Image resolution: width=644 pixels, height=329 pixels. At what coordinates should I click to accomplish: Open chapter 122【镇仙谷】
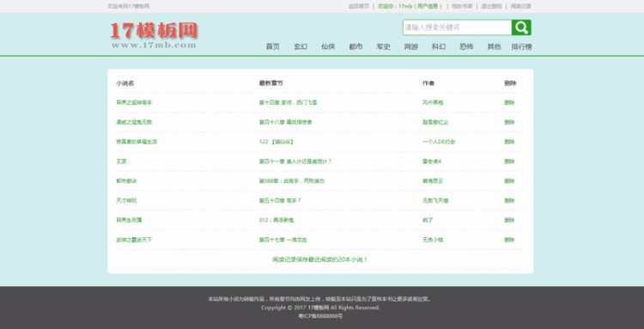point(276,142)
